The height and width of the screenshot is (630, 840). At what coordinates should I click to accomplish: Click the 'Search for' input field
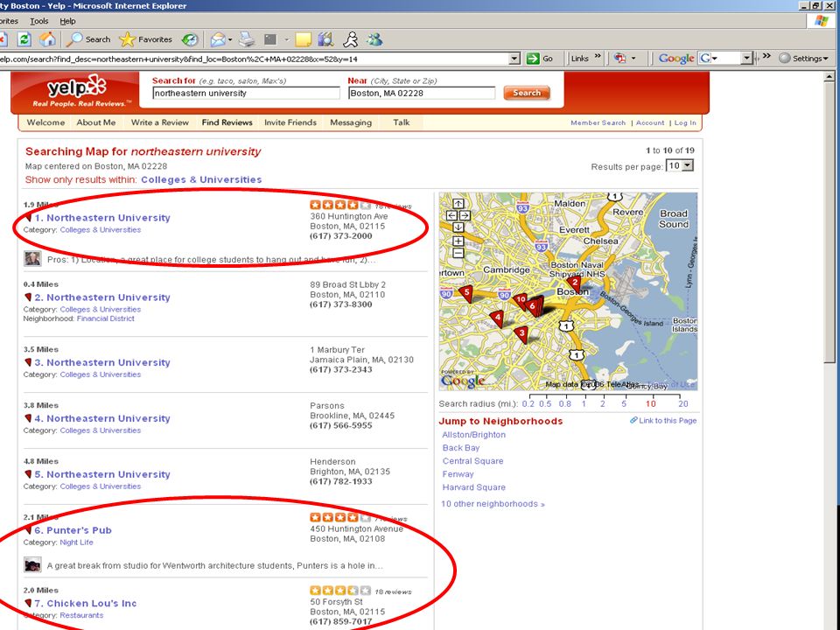click(247, 94)
